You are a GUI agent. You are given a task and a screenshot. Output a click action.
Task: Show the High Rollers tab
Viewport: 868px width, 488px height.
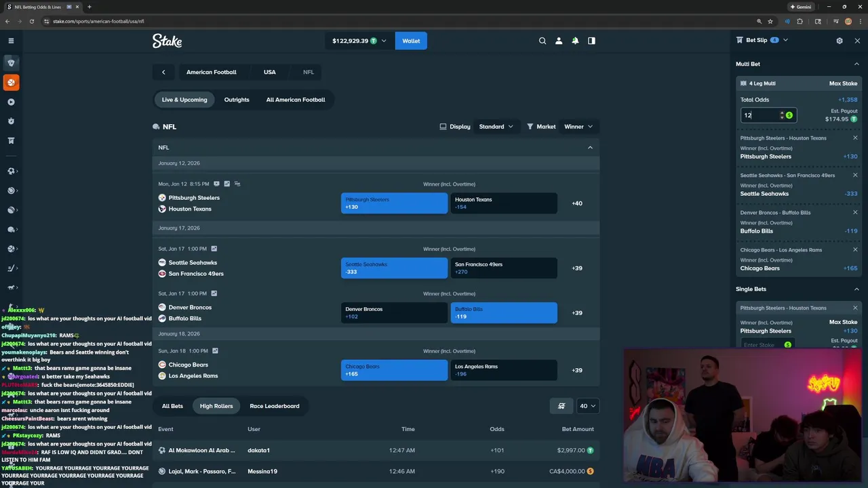tap(216, 406)
